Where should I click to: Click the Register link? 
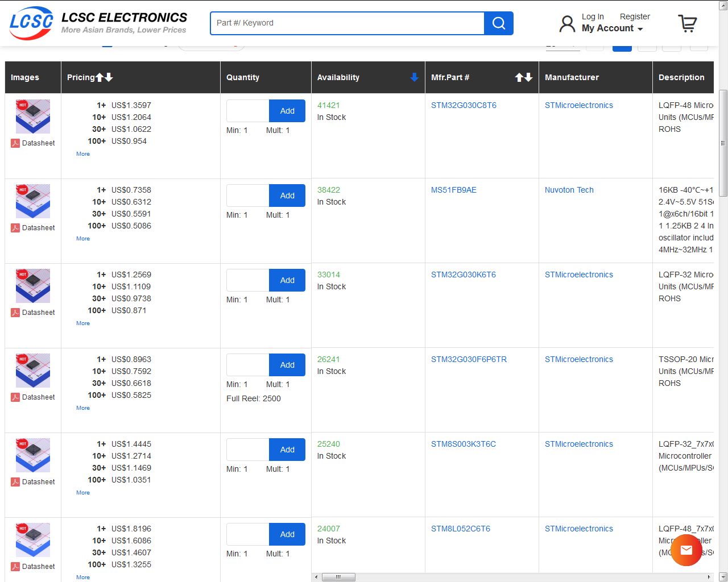click(635, 16)
